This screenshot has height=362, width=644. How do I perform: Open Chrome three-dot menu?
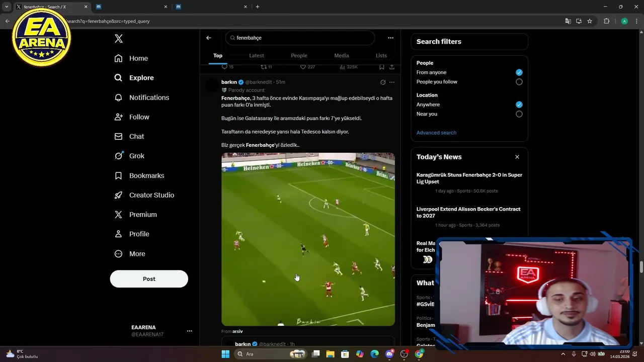click(636, 21)
